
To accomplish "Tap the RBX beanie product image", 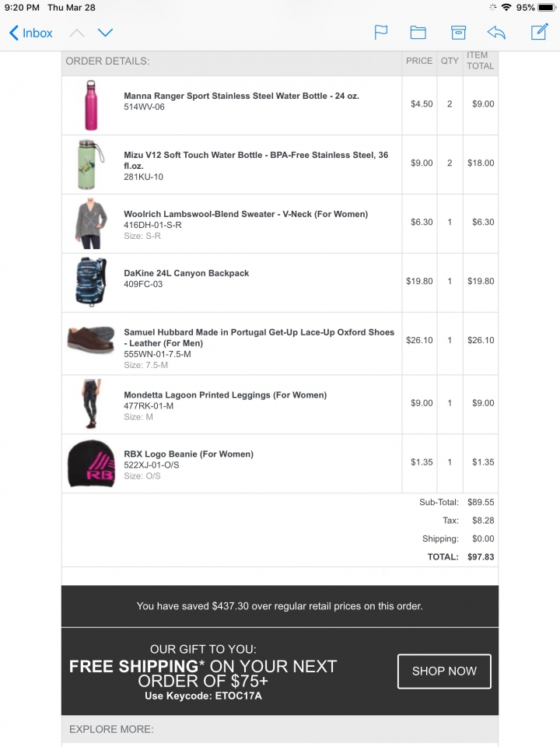I will [x=92, y=464].
